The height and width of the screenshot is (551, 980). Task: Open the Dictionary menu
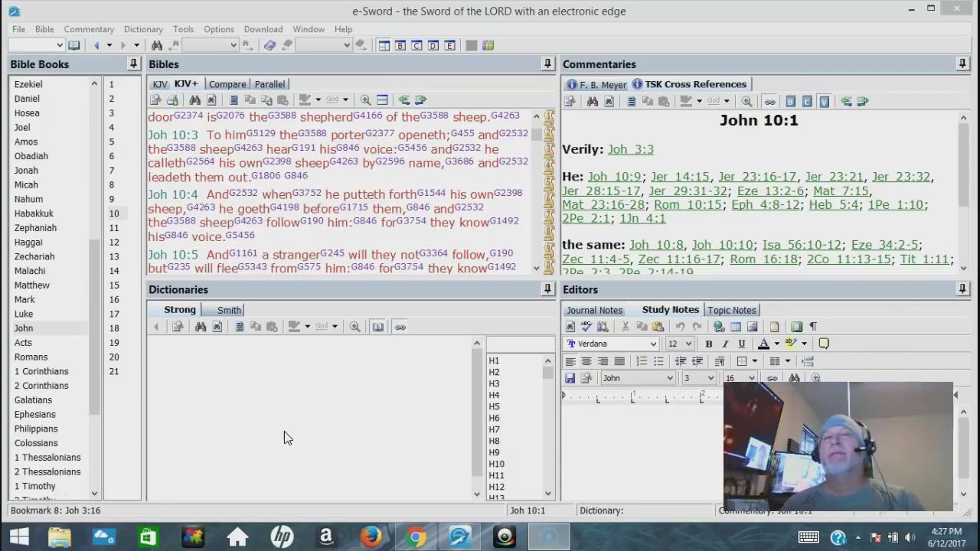[143, 29]
